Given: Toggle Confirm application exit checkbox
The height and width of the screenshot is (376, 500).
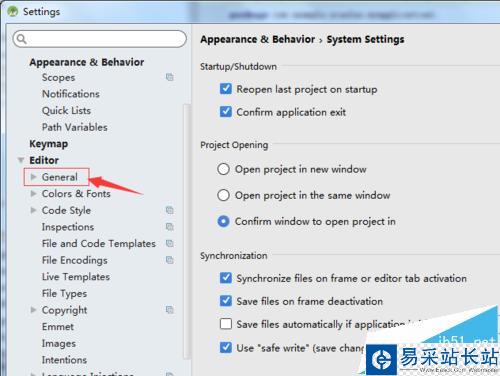Looking at the screenshot, I should pyautogui.click(x=226, y=112).
